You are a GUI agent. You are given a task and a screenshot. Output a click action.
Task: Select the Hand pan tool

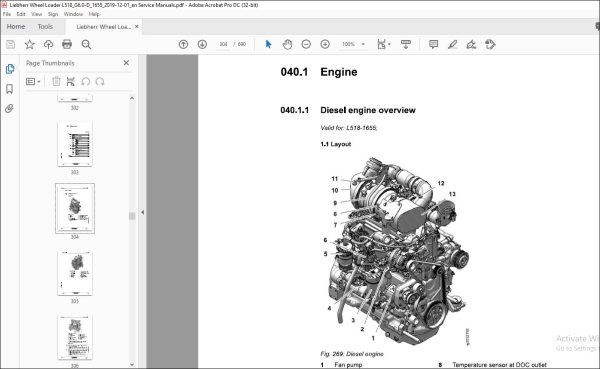pos(287,44)
